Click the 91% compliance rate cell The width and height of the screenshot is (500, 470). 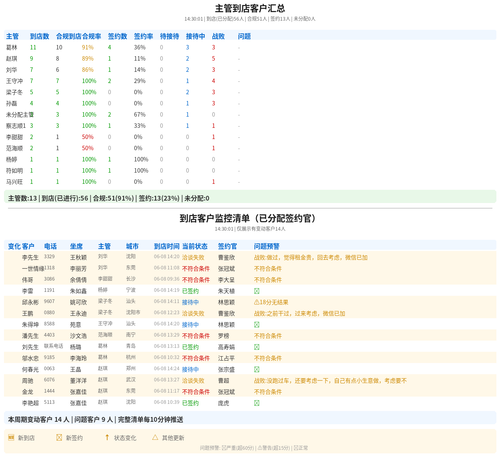point(88,47)
